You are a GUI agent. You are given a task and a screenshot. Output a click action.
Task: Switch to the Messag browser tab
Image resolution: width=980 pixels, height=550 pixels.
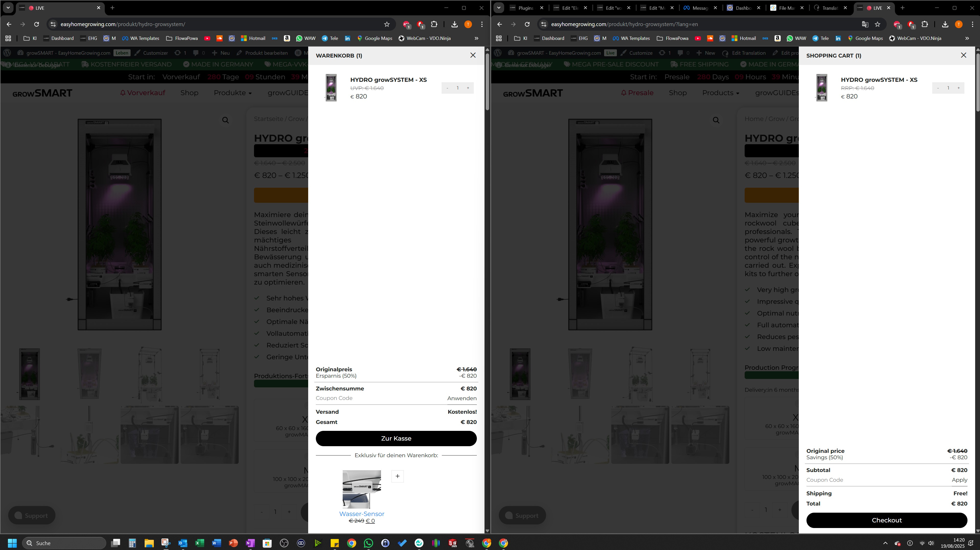(x=700, y=8)
